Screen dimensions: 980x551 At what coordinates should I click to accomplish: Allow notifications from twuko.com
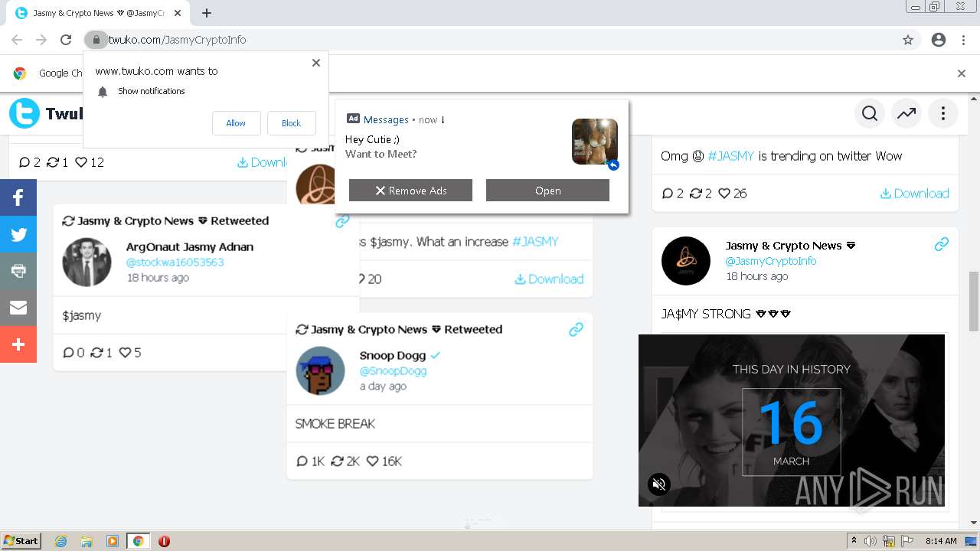tap(236, 123)
